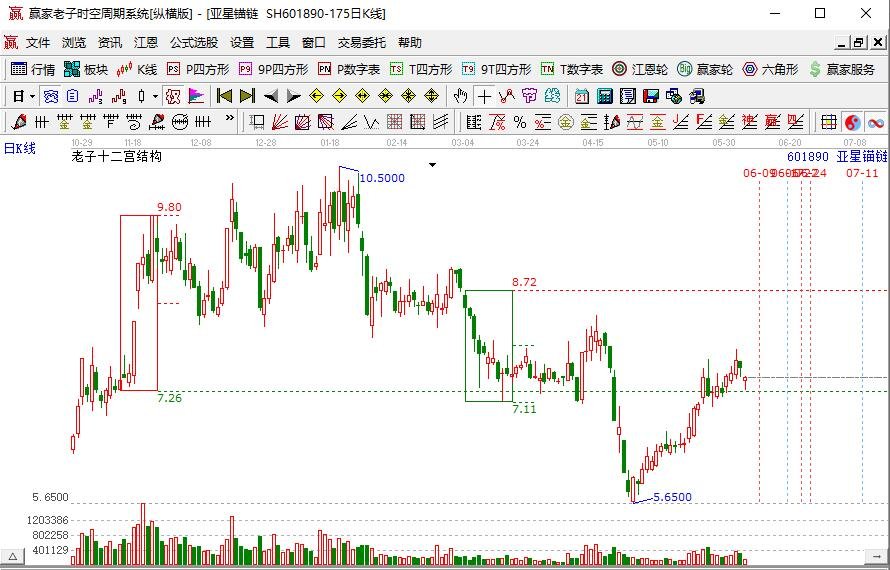Click the lower-right 5.6500 low price label
This screenshot has height=570, width=890.
(673, 497)
